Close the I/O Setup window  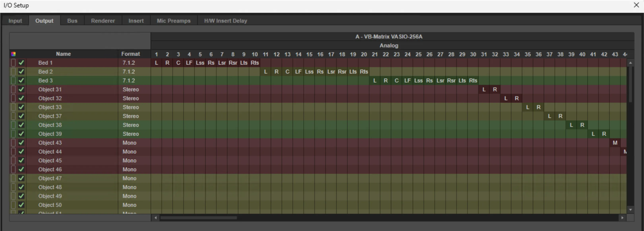[636, 5]
